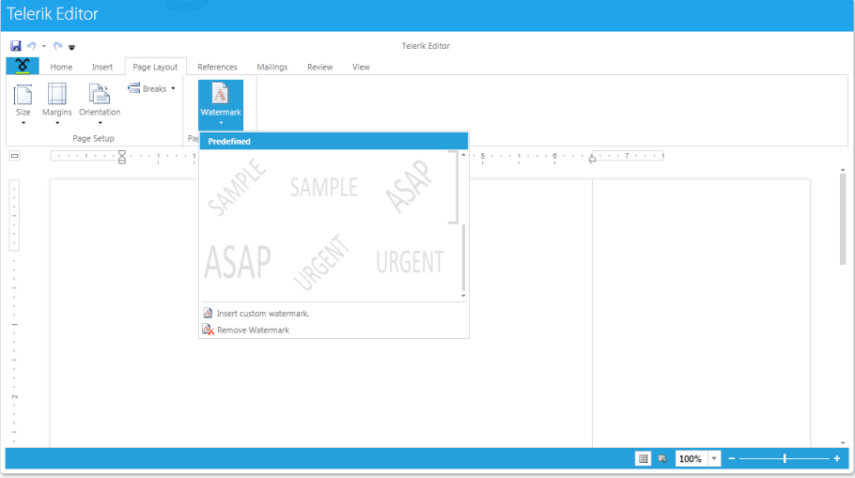Image resolution: width=855 pixels, height=478 pixels.
Task: Open the References tab
Action: click(x=217, y=67)
